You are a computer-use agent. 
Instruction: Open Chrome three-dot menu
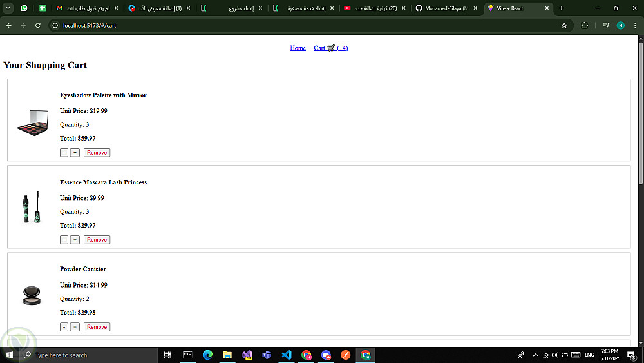click(635, 26)
